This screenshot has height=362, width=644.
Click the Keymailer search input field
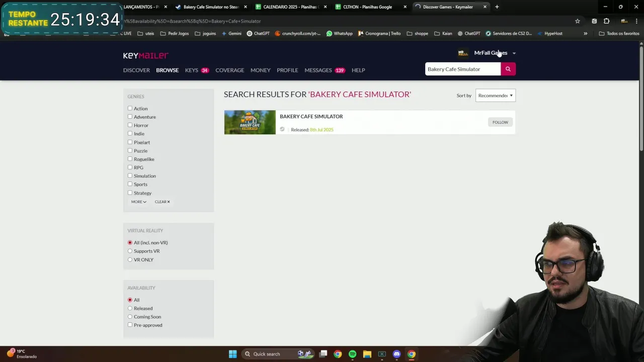tap(463, 69)
